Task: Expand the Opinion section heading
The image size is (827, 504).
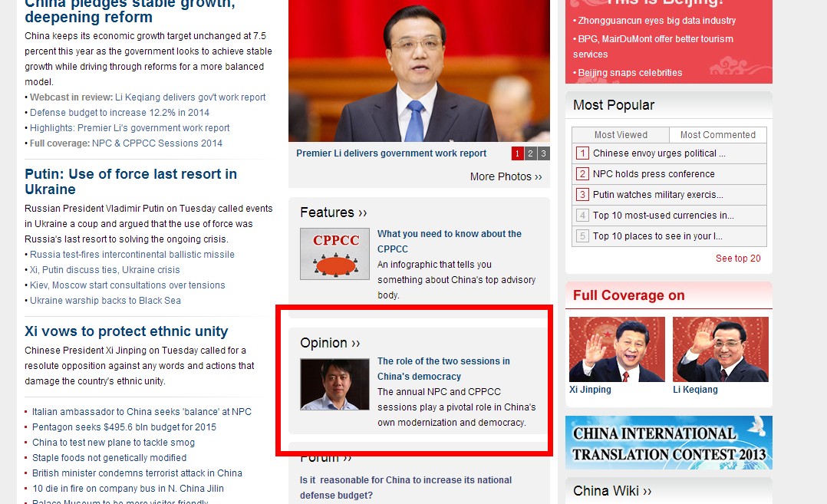Action: pos(330,343)
